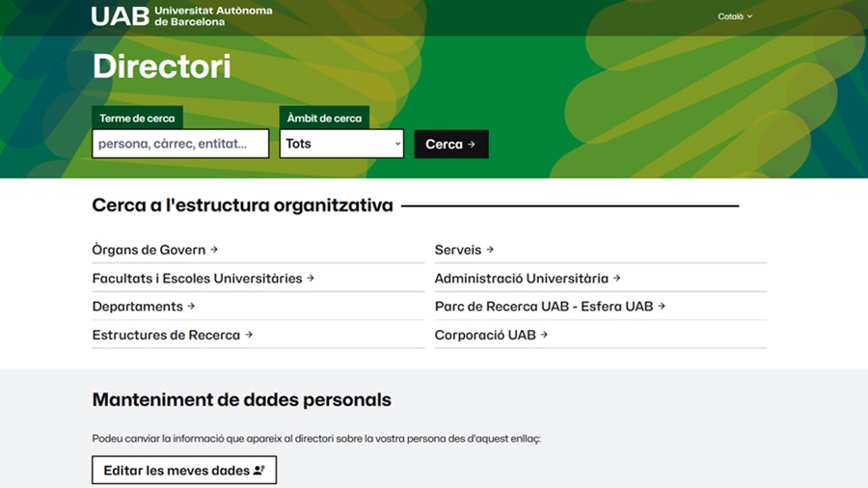Open the UAB Universitat Autònoma de Barcelona logo
The height and width of the screenshot is (488, 868).
pyautogui.click(x=181, y=16)
